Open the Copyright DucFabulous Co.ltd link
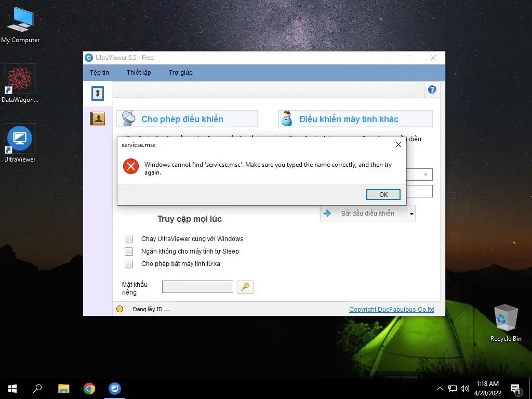This screenshot has width=532, height=399. 392,310
